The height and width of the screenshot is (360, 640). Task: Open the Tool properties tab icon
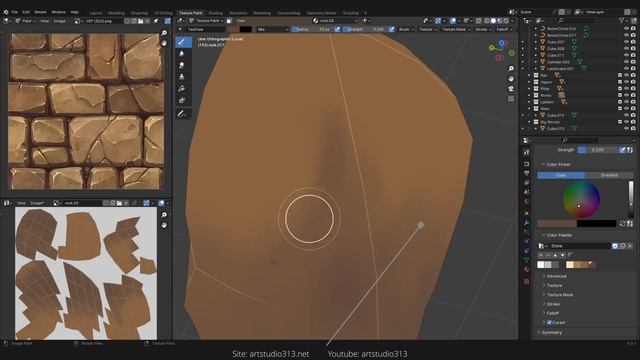527,152
